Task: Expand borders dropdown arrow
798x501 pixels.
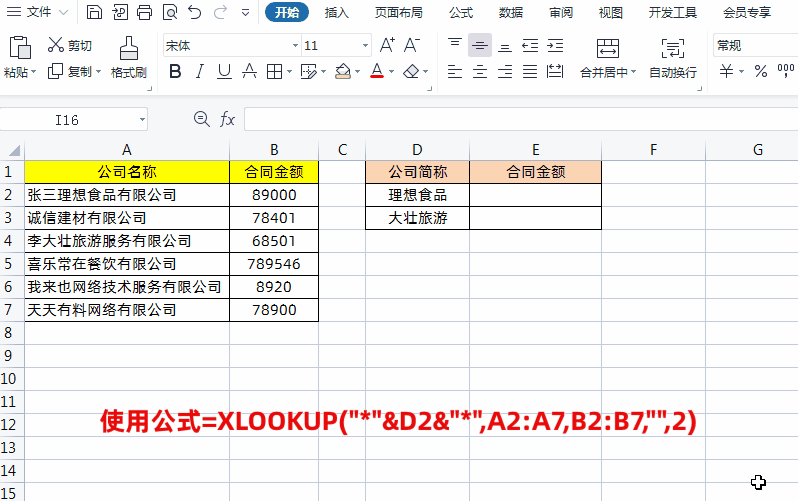Action: click(289, 72)
